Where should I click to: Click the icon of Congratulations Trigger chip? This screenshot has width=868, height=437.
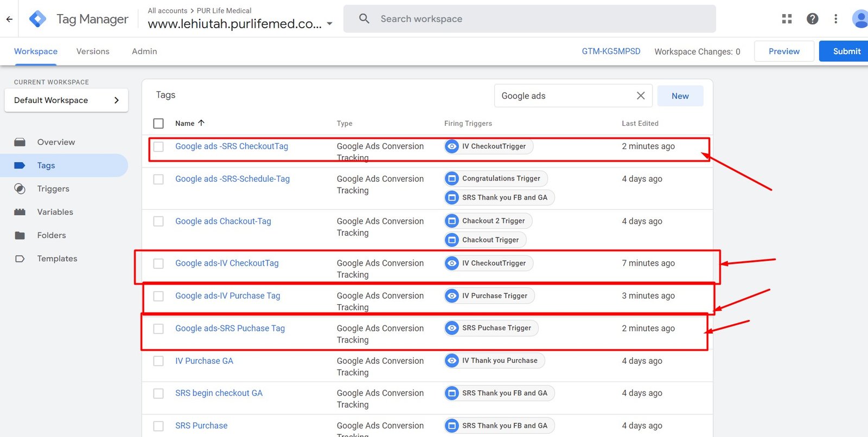pos(452,178)
